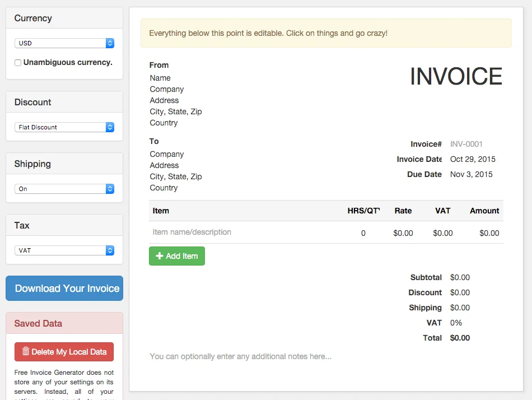The height and width of the screenshot is (400, 532).
Task: Click the VAT percentage value 0%
Action: (456, 323)
